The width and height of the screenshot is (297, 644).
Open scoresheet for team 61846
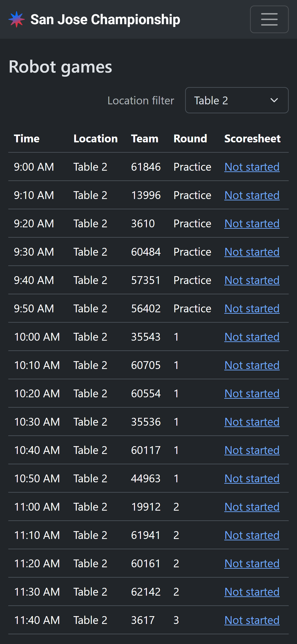tap(252, 167)
